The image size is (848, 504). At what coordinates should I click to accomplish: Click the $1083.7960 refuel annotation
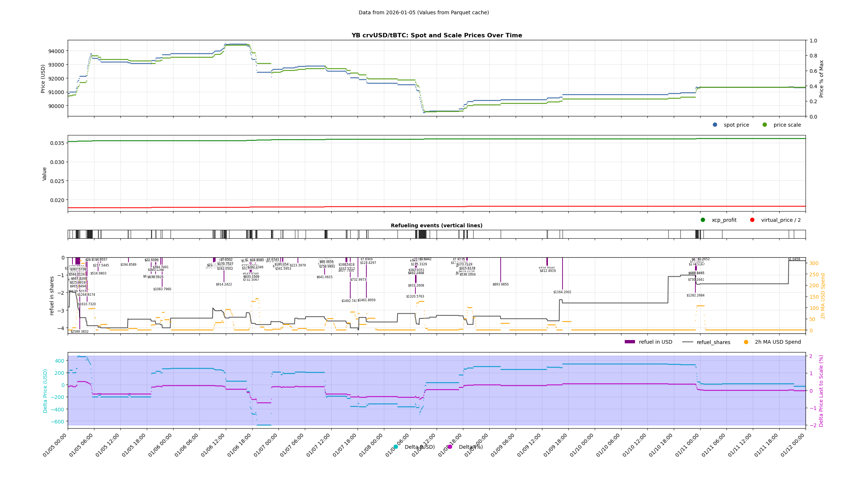point(162,289)
